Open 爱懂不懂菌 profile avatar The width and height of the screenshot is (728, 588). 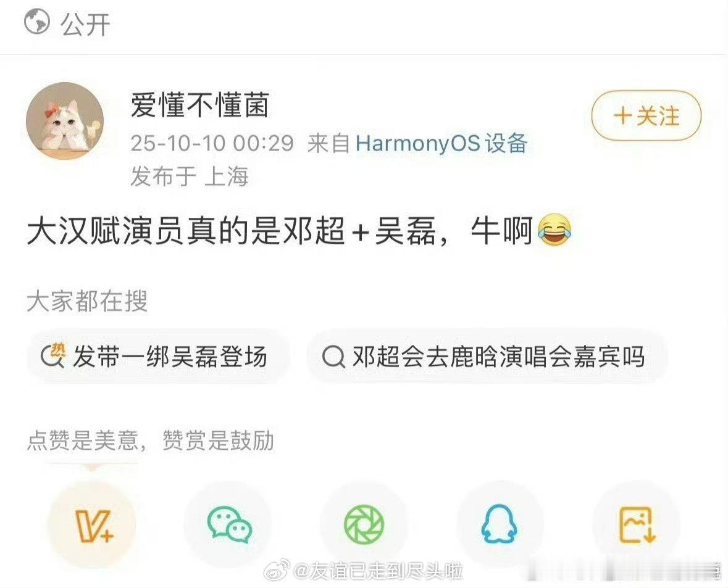tap(65, 121)
